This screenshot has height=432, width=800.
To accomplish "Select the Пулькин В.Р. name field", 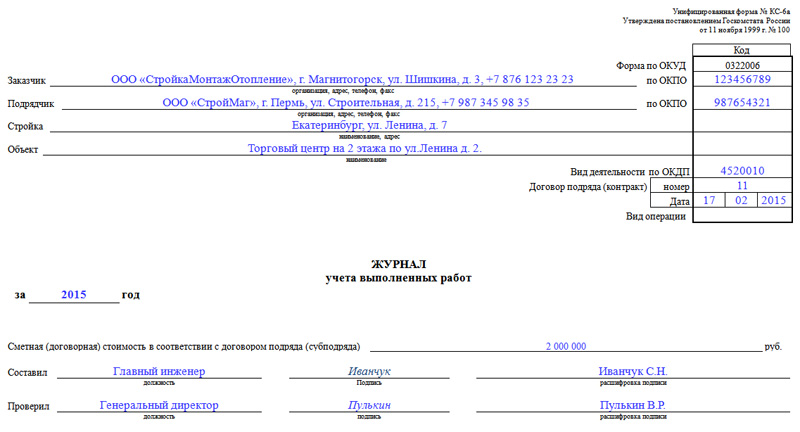I will (633, 405).
